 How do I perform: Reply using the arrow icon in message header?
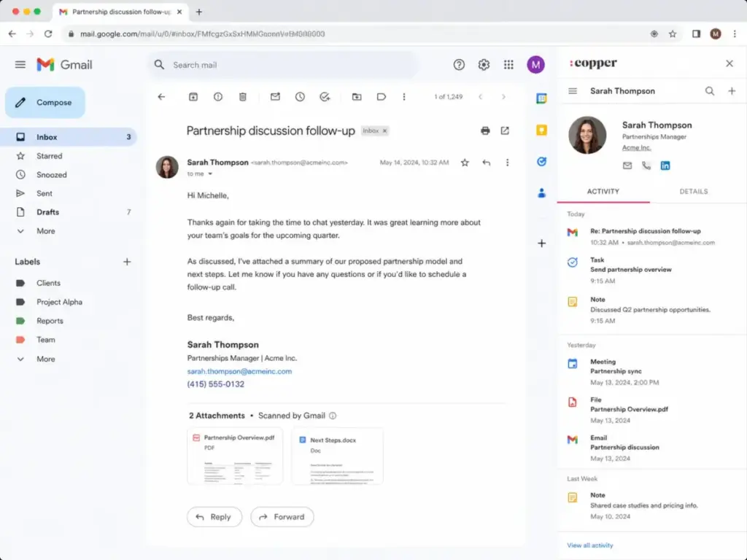tap(487, 163)
